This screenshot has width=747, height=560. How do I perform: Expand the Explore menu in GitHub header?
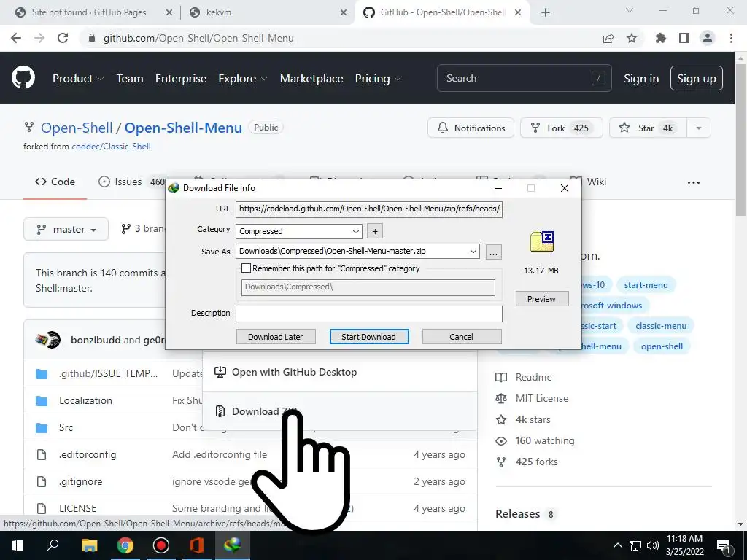point(243,79)
